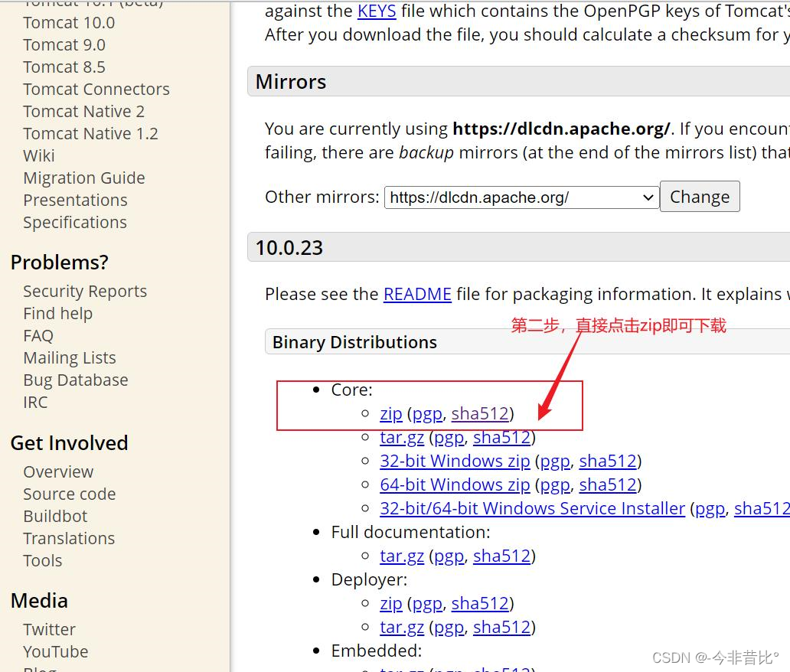Download the Deployer tar.gz file
Viewport: 790px width, 672px height.
click(x=402, y=627)
